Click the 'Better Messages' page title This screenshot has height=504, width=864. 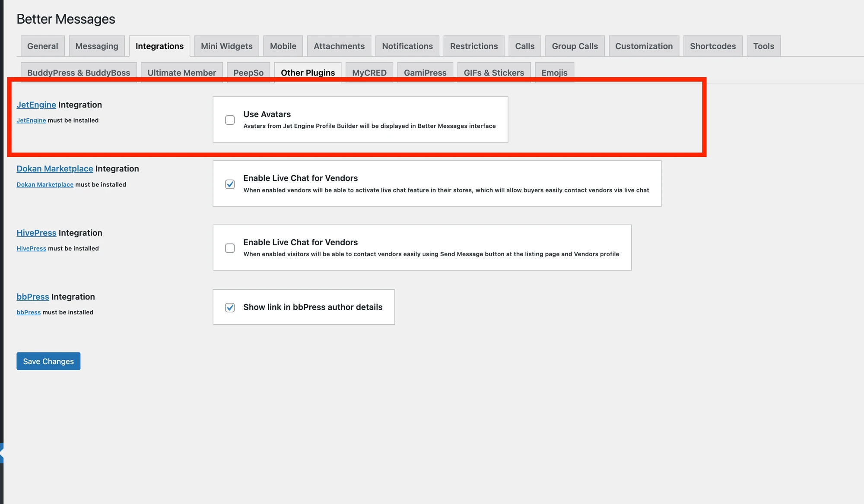point(66,19)
